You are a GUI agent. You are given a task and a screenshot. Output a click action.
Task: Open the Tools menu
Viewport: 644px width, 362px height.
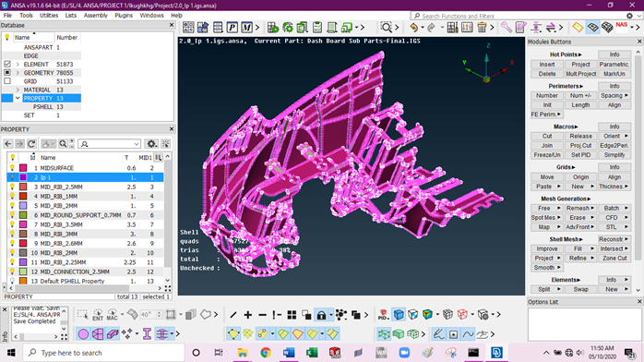pos(26,15)
